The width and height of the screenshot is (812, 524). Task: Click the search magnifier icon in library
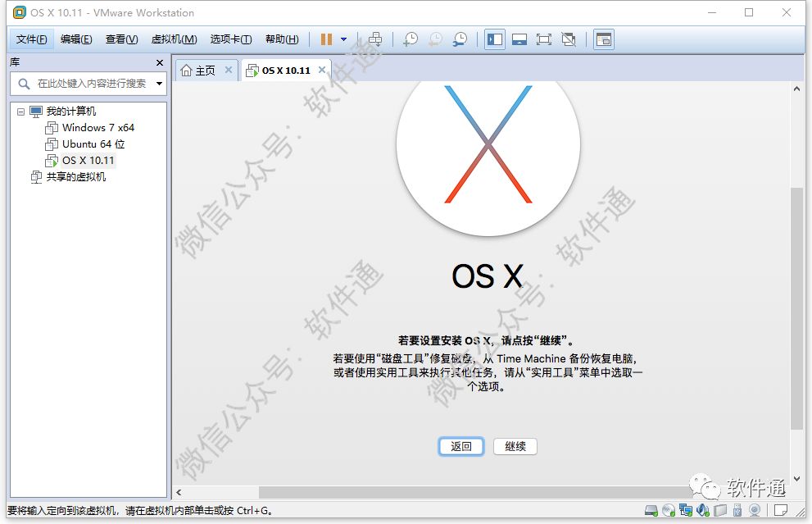(24, 84)
